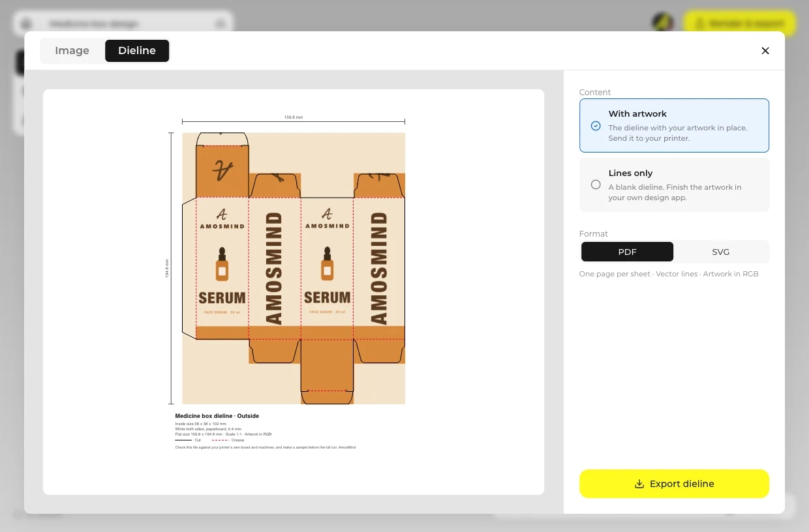Set export format to PDF
The width and height of the screenshot is (809, 532).
click(x=627, y=252)
